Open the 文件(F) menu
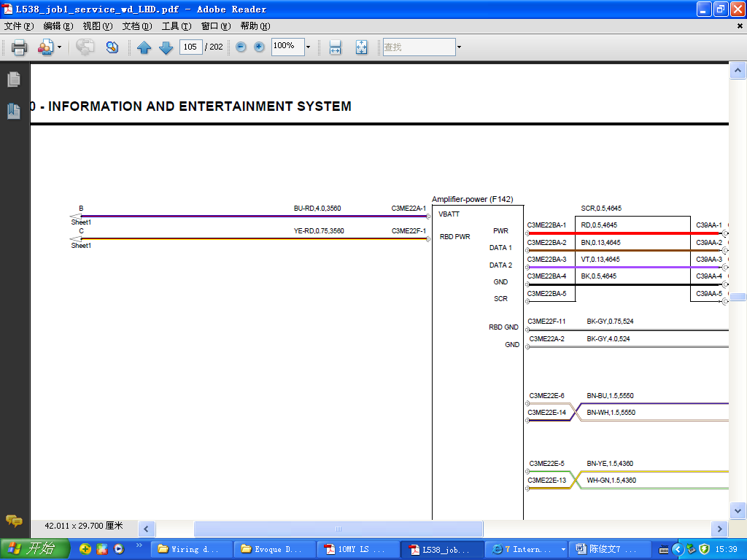This screenshot has width=747, height=560. (19, 26)
